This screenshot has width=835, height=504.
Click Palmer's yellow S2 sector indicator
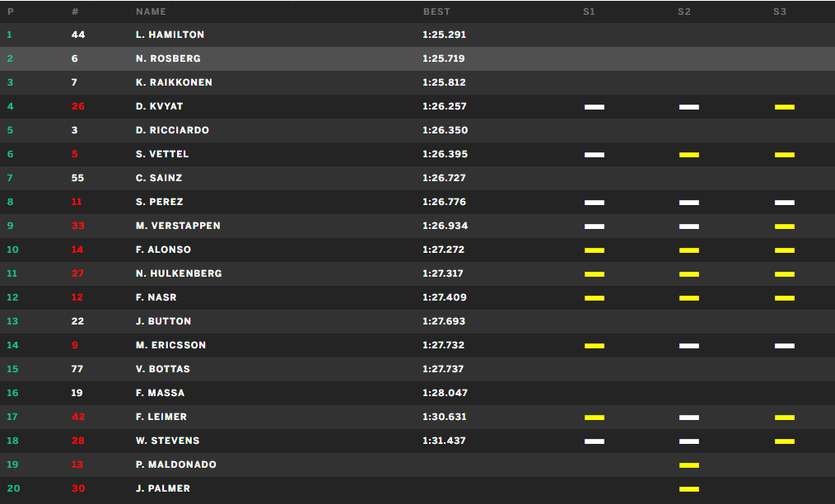pyautogui.click(x=689, y=489)
